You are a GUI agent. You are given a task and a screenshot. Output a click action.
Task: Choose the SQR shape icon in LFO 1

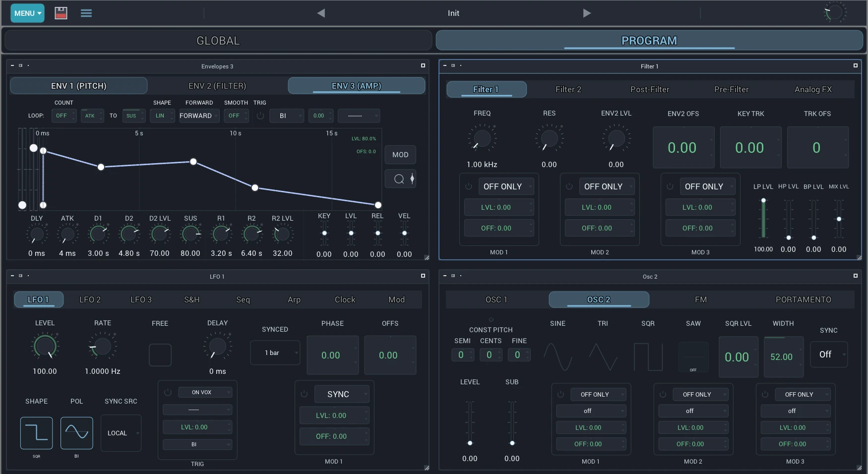tap(36, 433)
